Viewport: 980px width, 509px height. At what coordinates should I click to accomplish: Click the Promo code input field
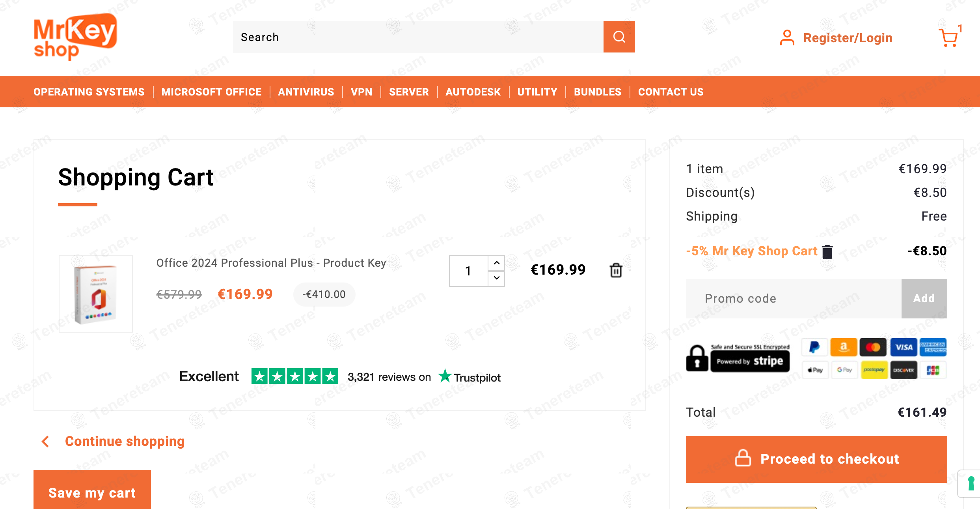[x=793, y=299]
